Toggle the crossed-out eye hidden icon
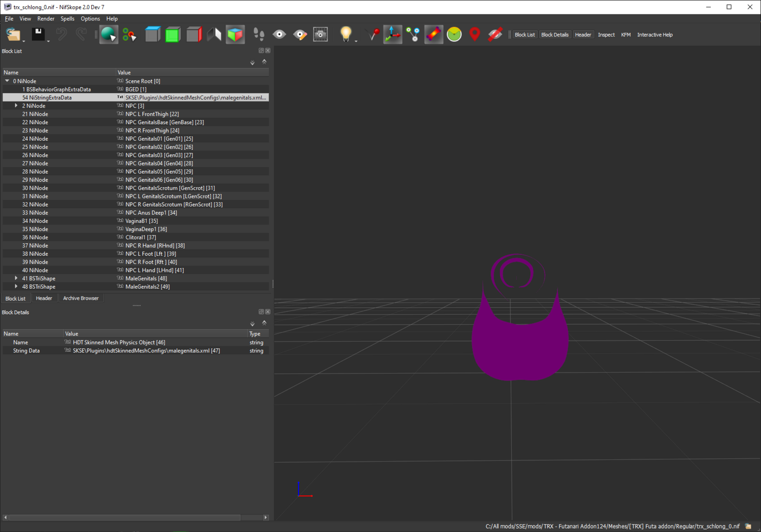761x532 pixels. pyautogui.click(x=495, y=34)
